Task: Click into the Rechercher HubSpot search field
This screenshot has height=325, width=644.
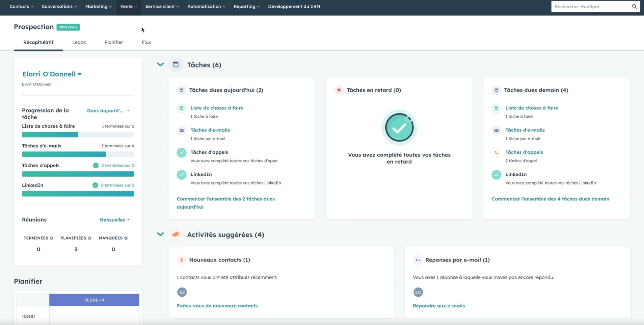Action: pyautogui.click(x=590, y=6)
